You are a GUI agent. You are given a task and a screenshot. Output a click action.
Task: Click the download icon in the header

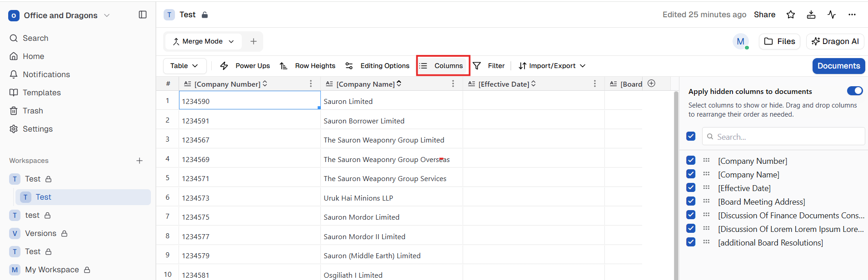(x=811, y=15)
